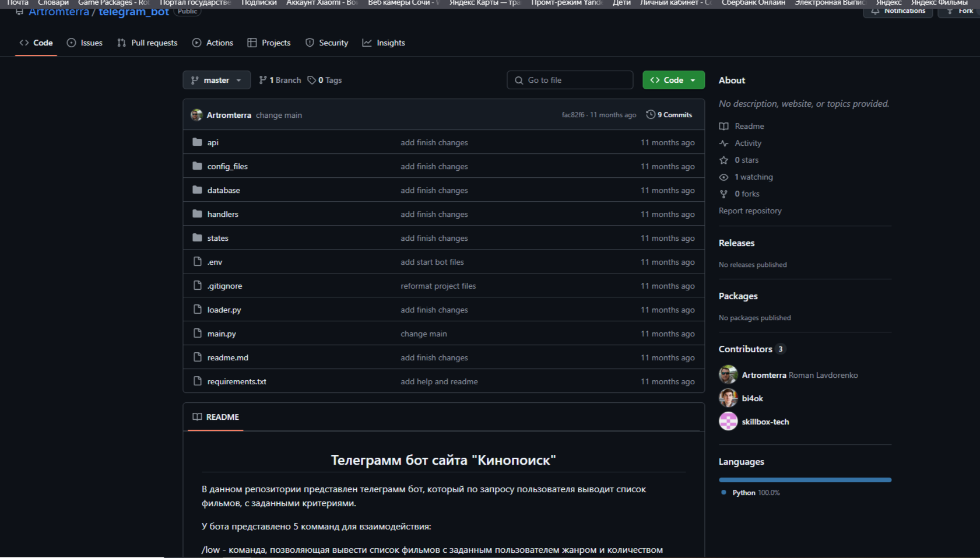The height and width of the screenshot is (558, 980).
Task: Open the Readme book icon in About
Action: click(723, 126)
